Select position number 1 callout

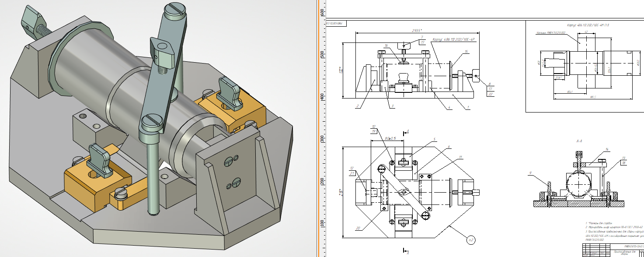[x=467, y=106]
